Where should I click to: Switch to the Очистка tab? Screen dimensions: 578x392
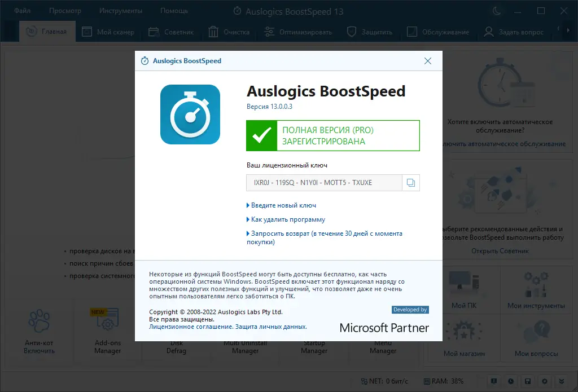(229, 32)
